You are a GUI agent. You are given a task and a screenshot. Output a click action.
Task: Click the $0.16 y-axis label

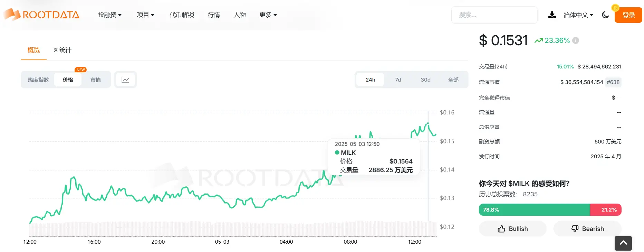447,113
